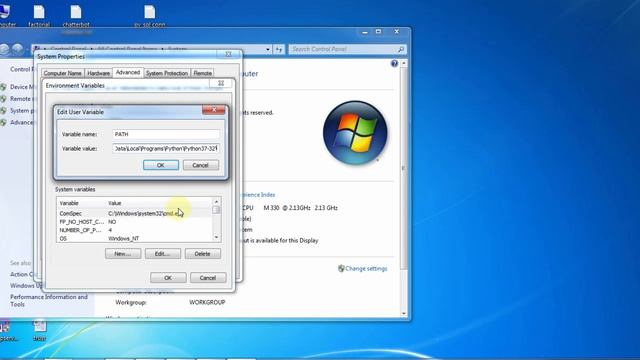The height and width of the screenshot is (360, 640).
Task: Click the Control Panel back button
Action: pyautogui.click(x=4, y=49)
